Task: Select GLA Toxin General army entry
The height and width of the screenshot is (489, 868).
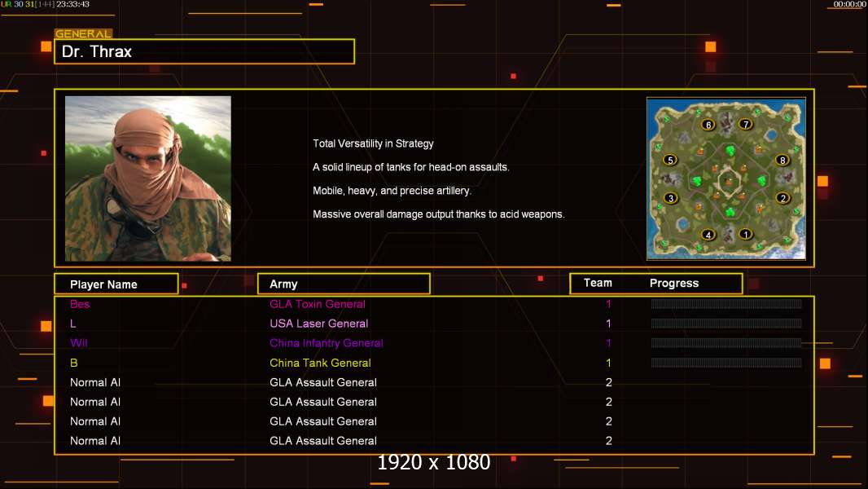Action: pos(318,304)
